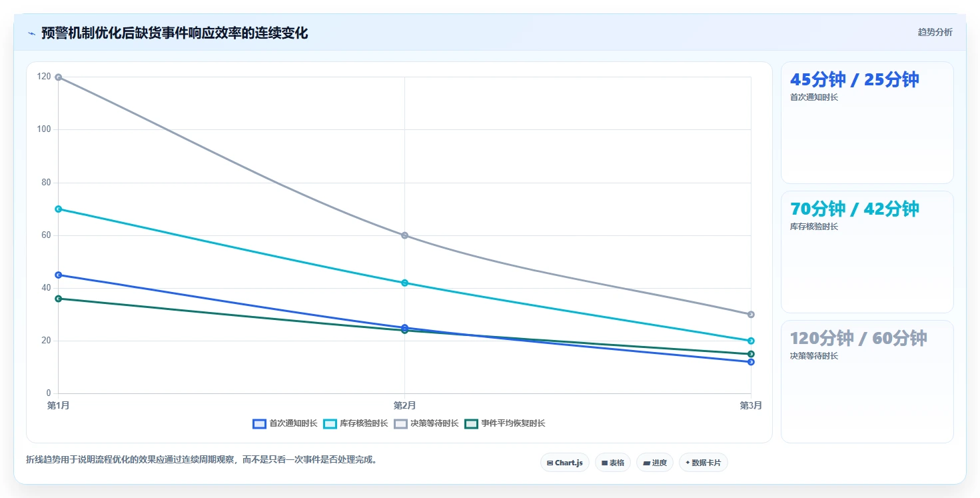Click the 决策等待时长 card caption

[814, 356]
